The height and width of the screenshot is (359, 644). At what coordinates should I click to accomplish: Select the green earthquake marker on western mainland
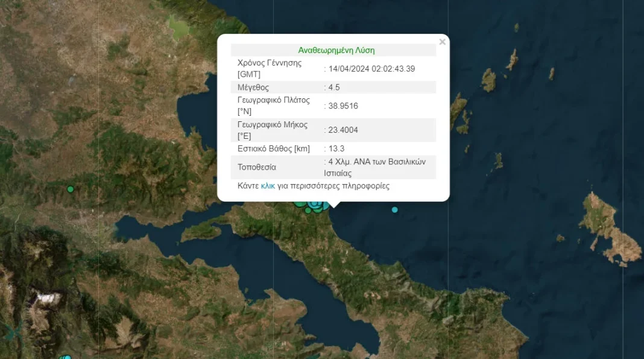click(x=71, y=189)
